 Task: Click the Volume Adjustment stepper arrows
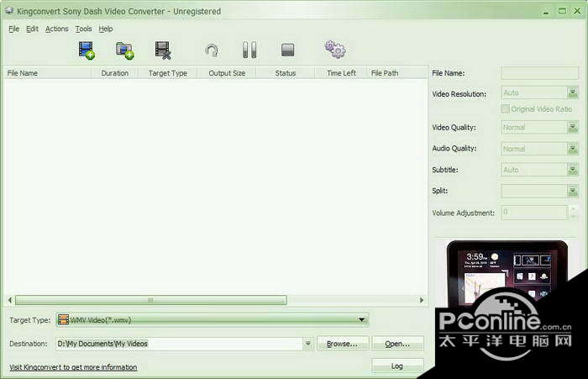(x=573, y=213)
